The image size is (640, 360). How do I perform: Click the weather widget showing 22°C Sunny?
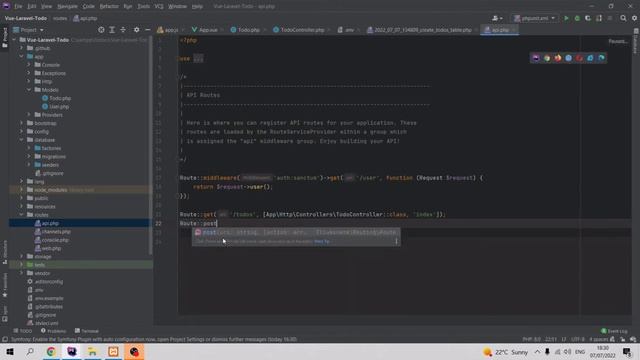coord(505,352)
